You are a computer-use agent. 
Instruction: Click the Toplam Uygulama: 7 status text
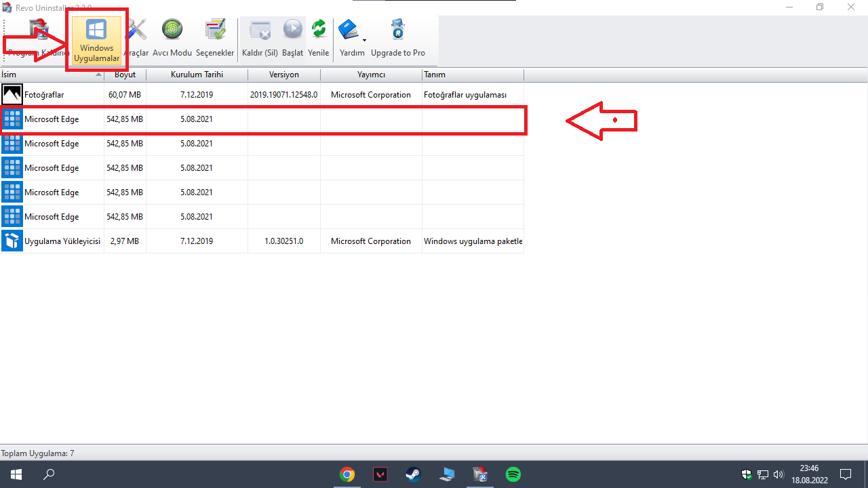click(x=38, y=453)
